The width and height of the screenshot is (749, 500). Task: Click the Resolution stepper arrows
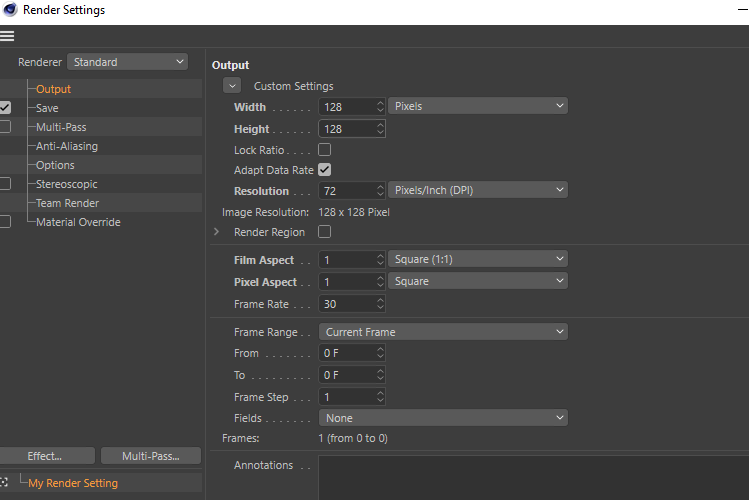click(x=380, y=191)
